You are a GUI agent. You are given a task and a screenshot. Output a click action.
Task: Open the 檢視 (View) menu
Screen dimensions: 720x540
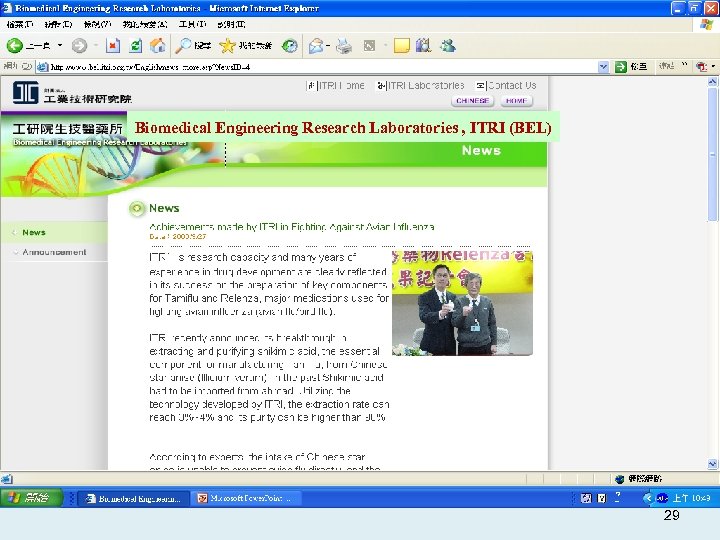(97, 24)
